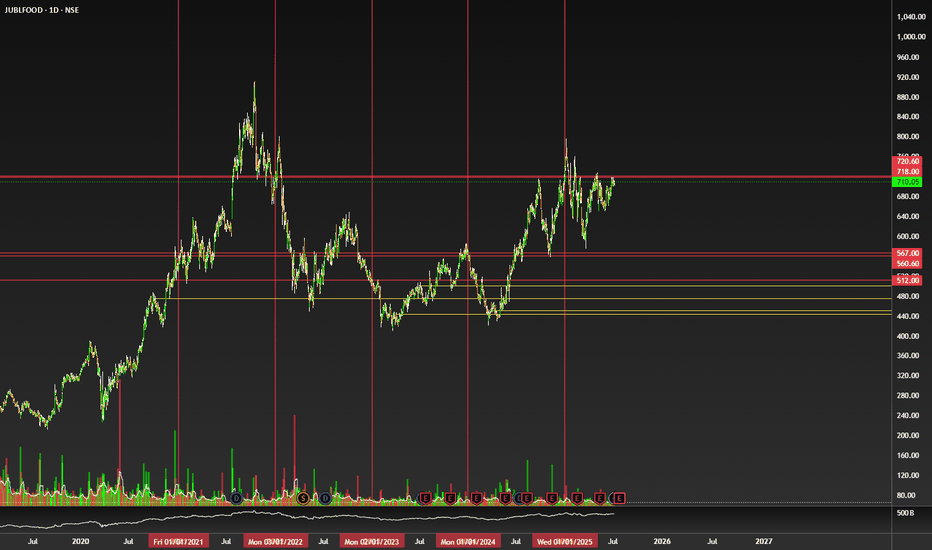932x550 pixels.
Task: Click the Wed 01/01/2025 date marker label
Action: (x=565, y=542)
